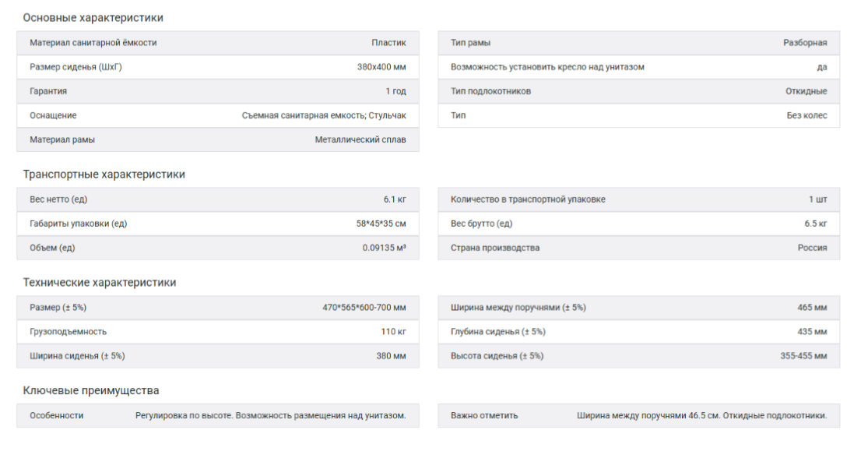Viewport: 868px width, 451px height.
Task: Click the 'Транспортные характеристики' section heading
Action: [x=104, y=174]
